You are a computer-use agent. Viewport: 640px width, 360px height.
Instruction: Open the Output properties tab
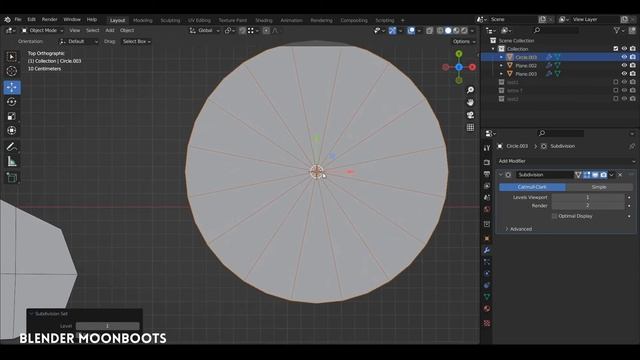tap(487, 174)
